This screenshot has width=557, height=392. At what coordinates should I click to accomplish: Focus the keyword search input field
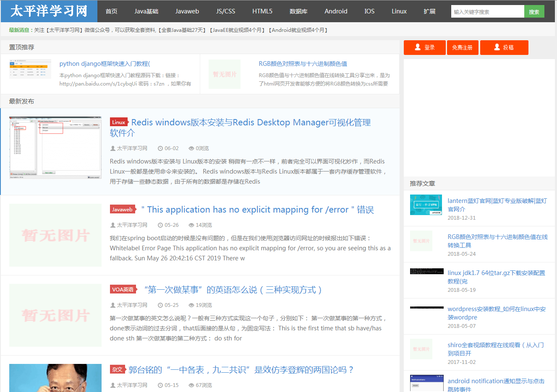pos(487,12)
